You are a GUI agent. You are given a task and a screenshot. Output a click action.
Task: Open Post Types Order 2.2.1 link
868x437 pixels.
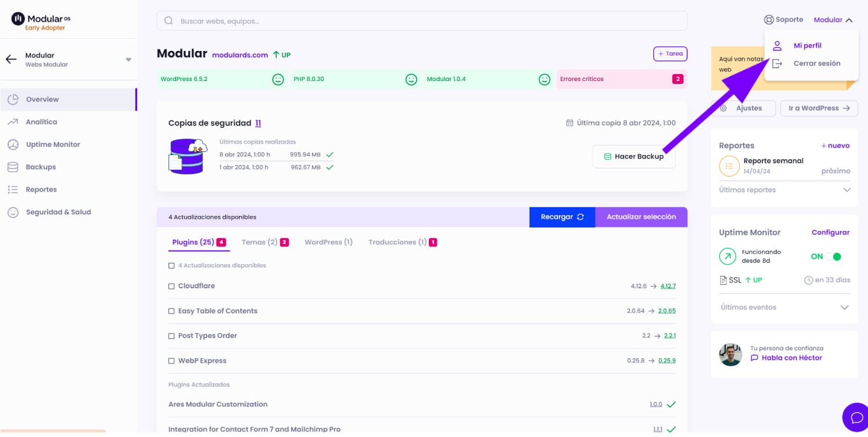pos(670,336)
